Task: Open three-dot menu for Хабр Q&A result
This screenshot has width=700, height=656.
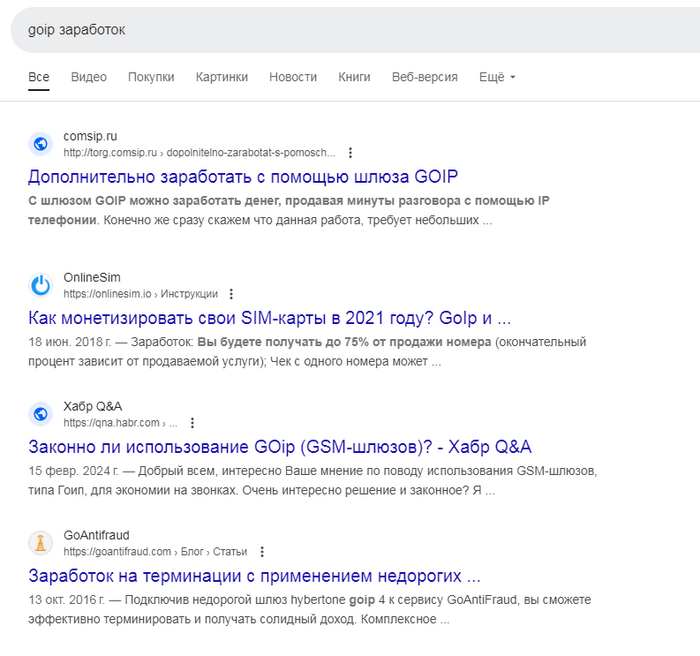Action: pyautogui.click(x=193, y=423)
